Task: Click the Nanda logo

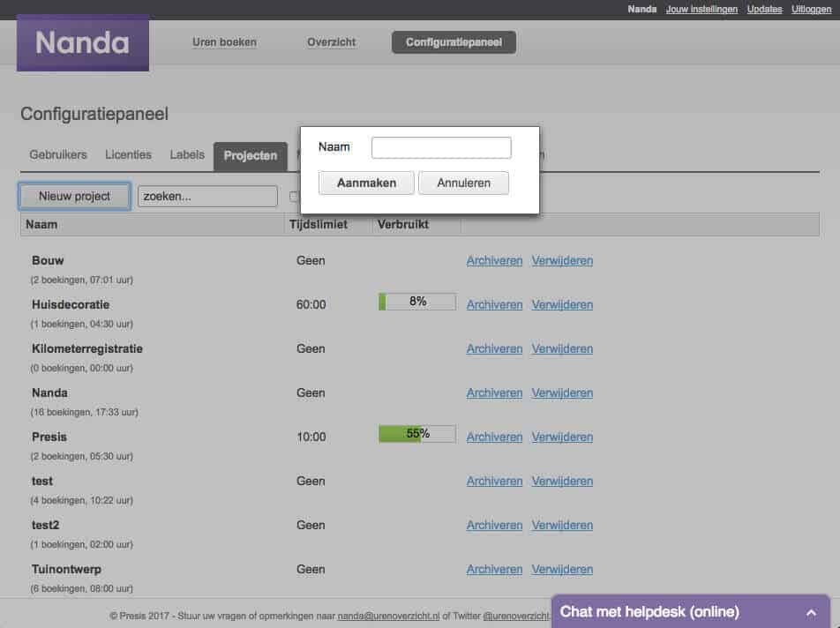Action: pyautogui.click(x=82, y=42)
